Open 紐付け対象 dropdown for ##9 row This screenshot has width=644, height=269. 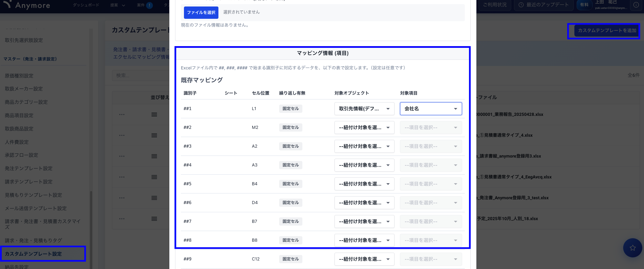[x=364, y=259]
